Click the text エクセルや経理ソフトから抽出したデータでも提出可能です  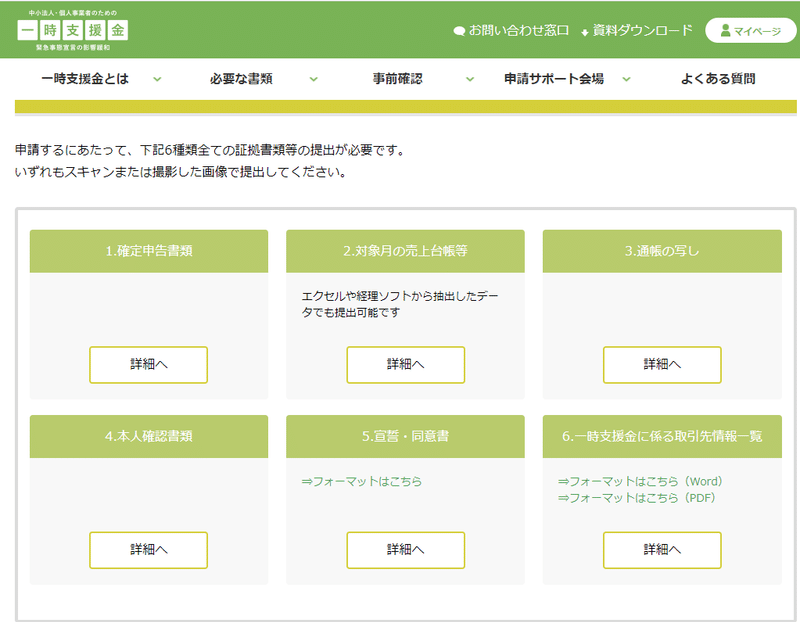[x=399, y=304]
